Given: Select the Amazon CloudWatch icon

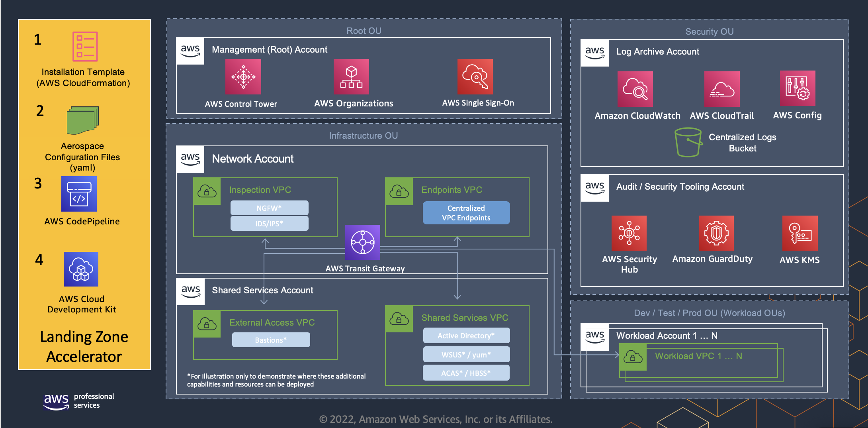Looking at the screenshot, I should tap(635, 89).
